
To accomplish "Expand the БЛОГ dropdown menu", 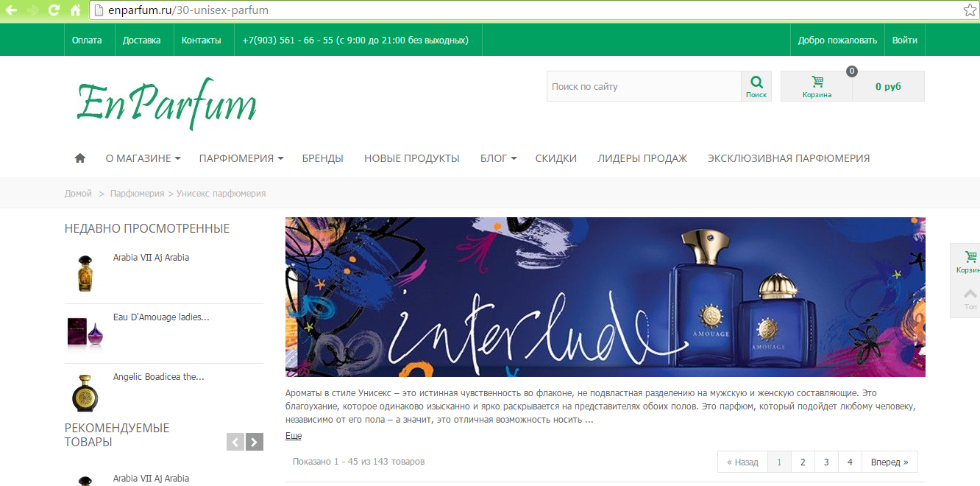I will coord(498,158).
